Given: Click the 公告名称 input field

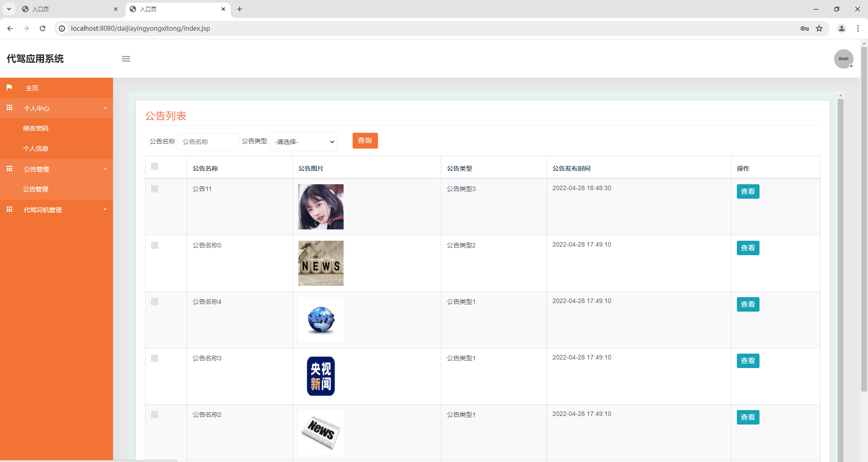Looking at the screenshot, I should [208, 141].
